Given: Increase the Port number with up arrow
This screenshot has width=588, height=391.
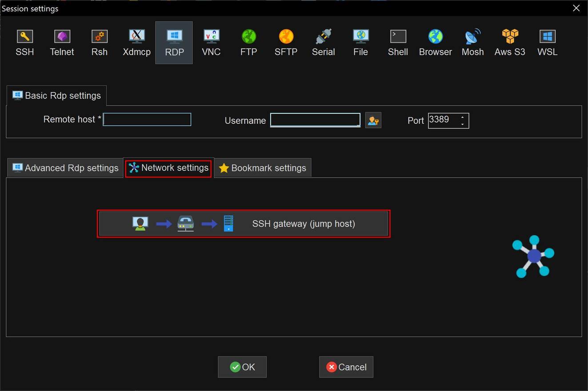Looking at the screenshot, I should (x=463, y=117).
